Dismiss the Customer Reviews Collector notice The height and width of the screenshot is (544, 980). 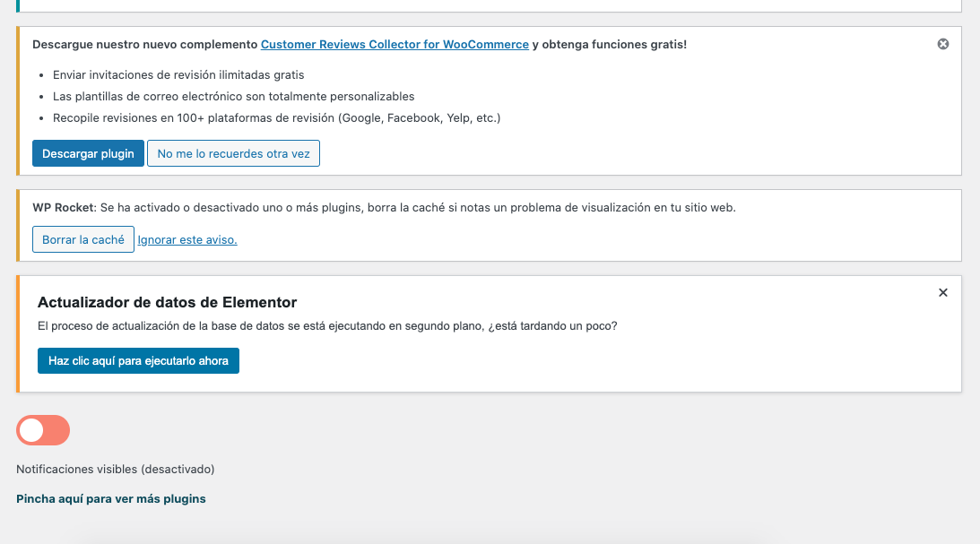pos(942,44)
